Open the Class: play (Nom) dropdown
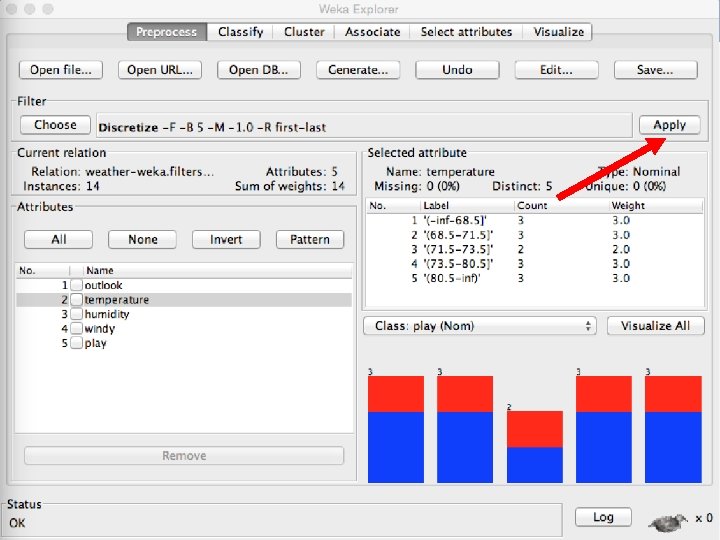720x540 pixels. pyautogui.click(x=479, y=326)
